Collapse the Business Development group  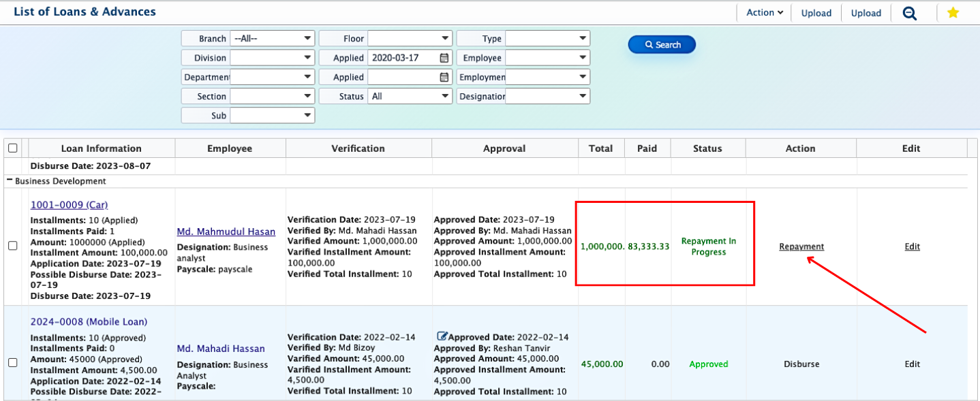[x=10, y=181]
